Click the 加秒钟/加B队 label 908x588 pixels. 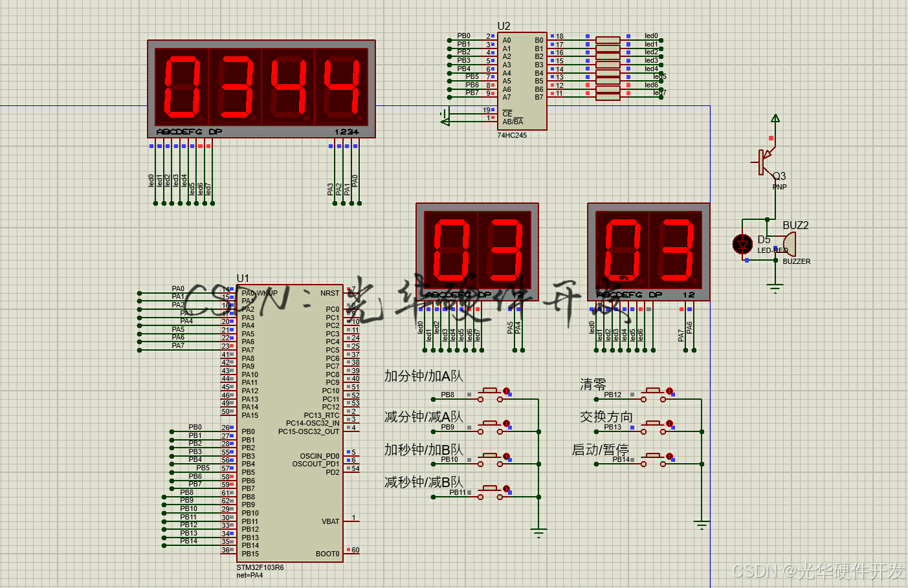[424, 450]
